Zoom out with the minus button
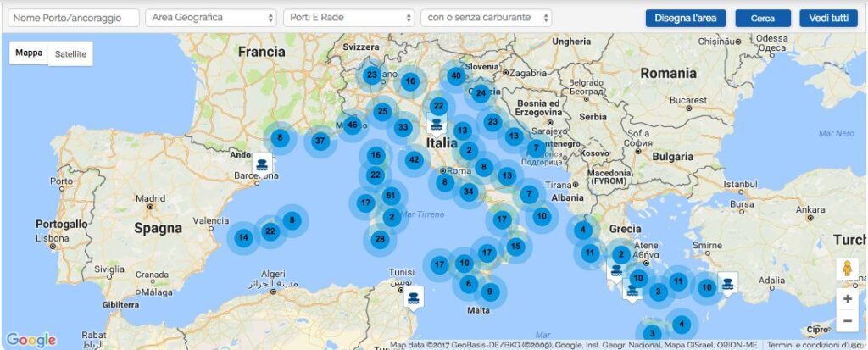This screenshot has height=350, width=868. click(x=847, y=320)
